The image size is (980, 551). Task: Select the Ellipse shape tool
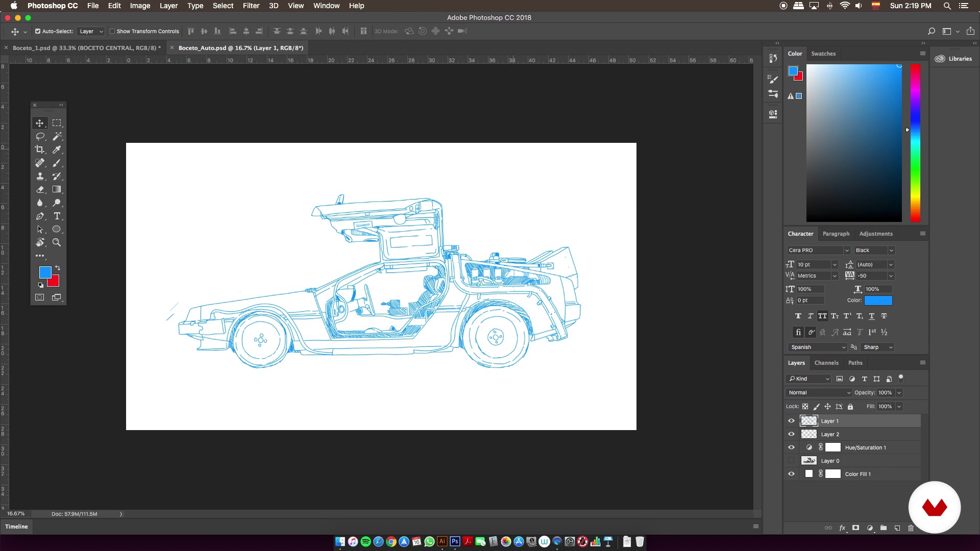[57, 230]
